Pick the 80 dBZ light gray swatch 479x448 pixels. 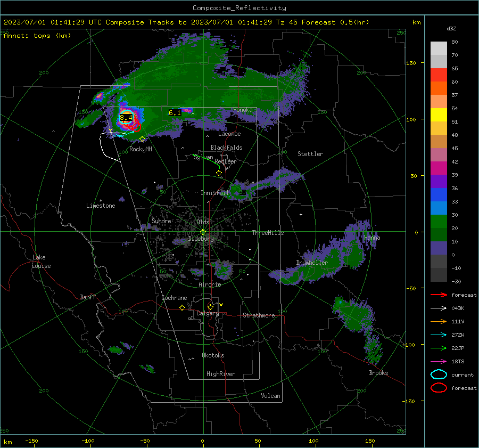click(439, 48)
